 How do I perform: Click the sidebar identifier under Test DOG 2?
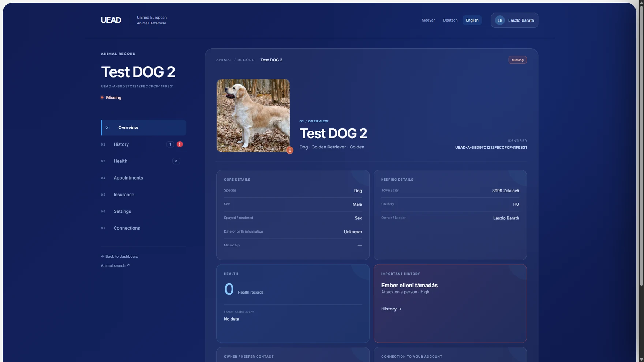pos(138,87)
